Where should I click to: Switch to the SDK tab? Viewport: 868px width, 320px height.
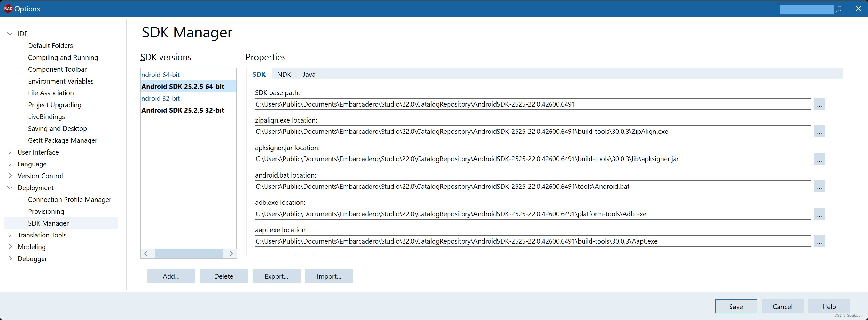pyautogui.click(x=259, y=75)
